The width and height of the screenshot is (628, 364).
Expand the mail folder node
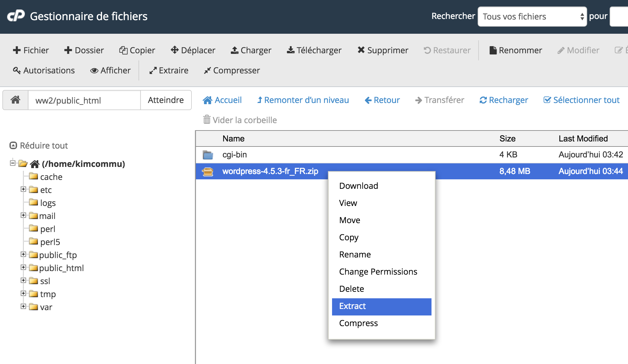coord(23,215)
